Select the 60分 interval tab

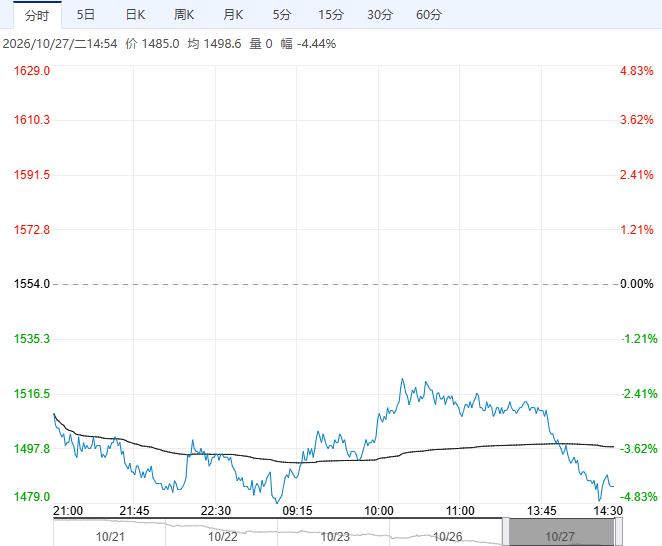[x=429, y=15]
